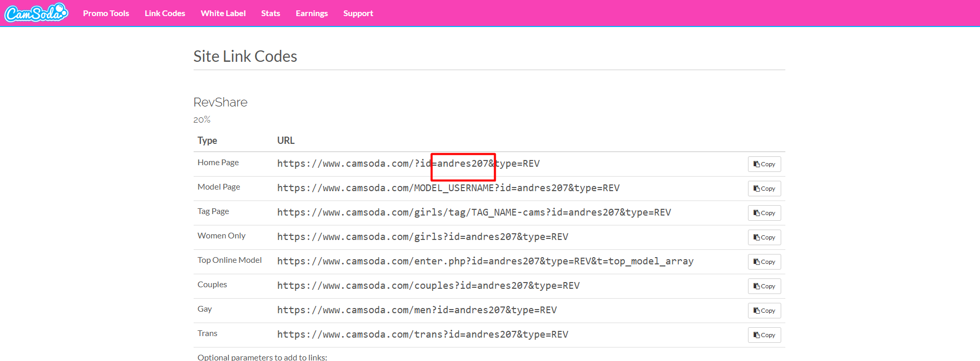This screenshot has height=361, width=980.
Task: Open the White Label section
Action: point(223,14)
